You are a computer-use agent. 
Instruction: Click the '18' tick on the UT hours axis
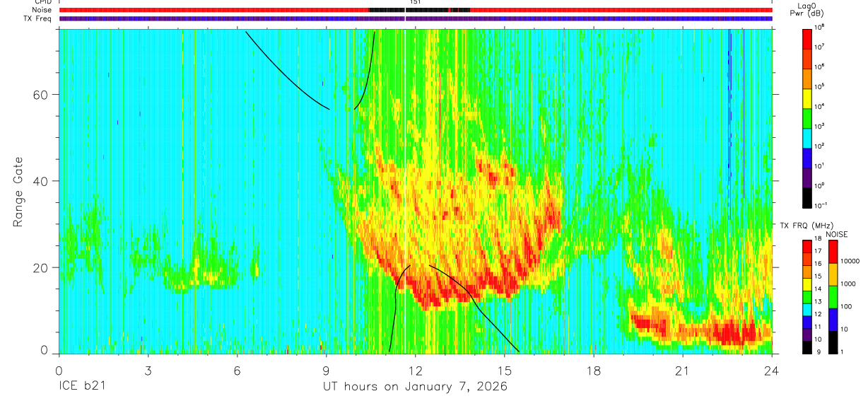tap(594, 371)
